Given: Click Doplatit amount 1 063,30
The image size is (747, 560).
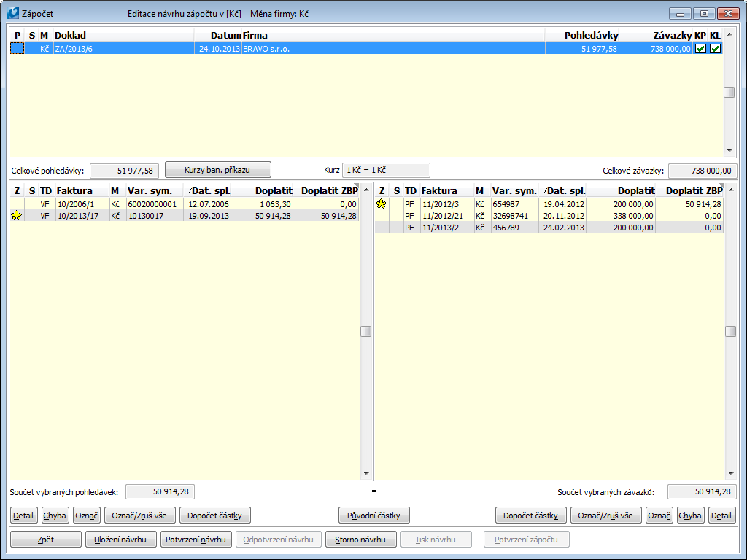Looking at the screenshot, I should pyautogui.click(x=275, y=204).
